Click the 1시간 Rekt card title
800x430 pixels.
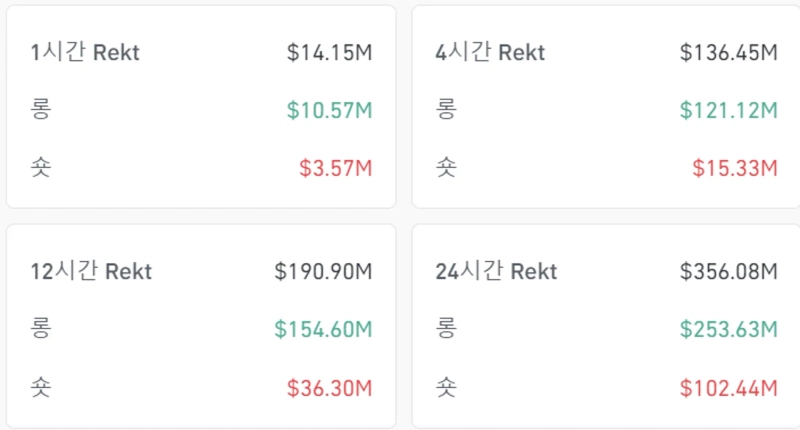pyautogui.click(x=85, y=53)
